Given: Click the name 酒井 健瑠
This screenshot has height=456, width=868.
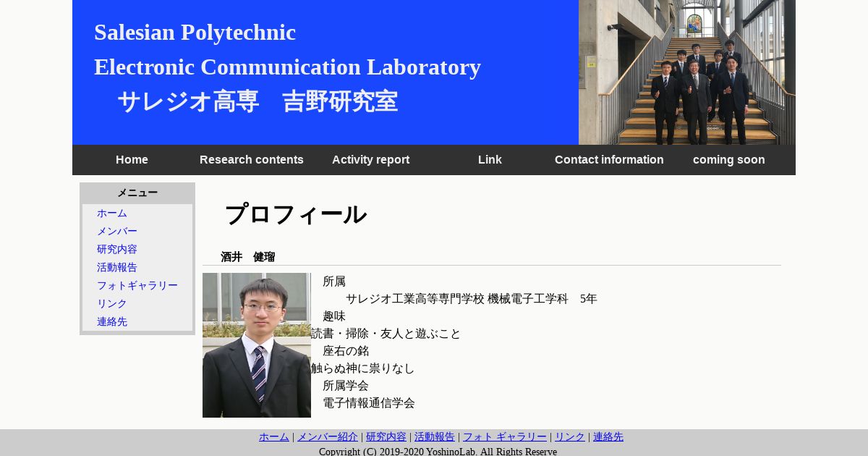Looking at the screenshot, I should point(247,257).
